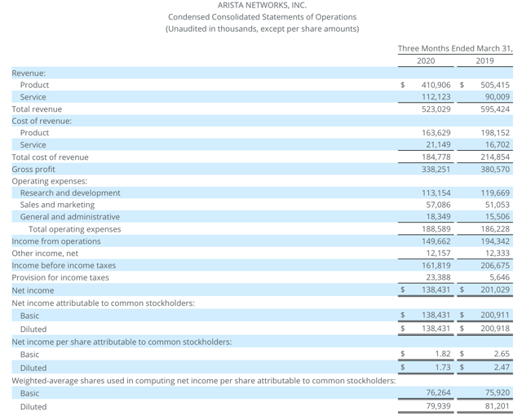Click diluted per-share value 1.73
Screen dimensions: 522x420
coord(443,368)
